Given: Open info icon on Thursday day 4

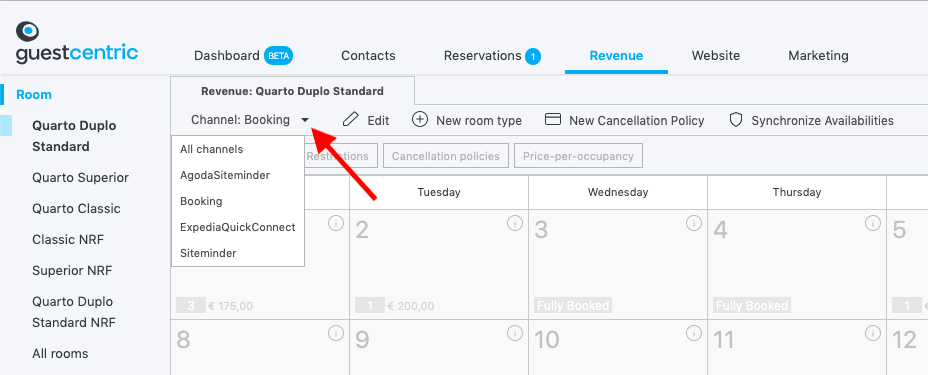Looking at the screenshot, I should (x=873, y=223).
